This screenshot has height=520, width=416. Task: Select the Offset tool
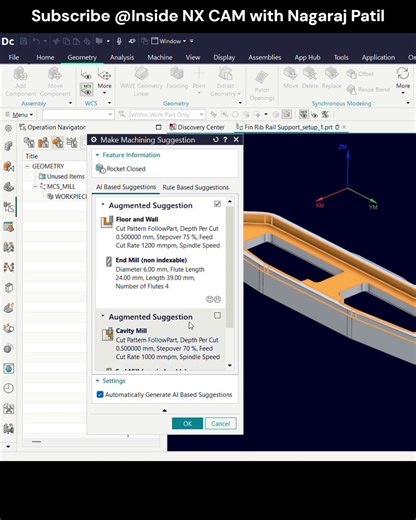360,74
